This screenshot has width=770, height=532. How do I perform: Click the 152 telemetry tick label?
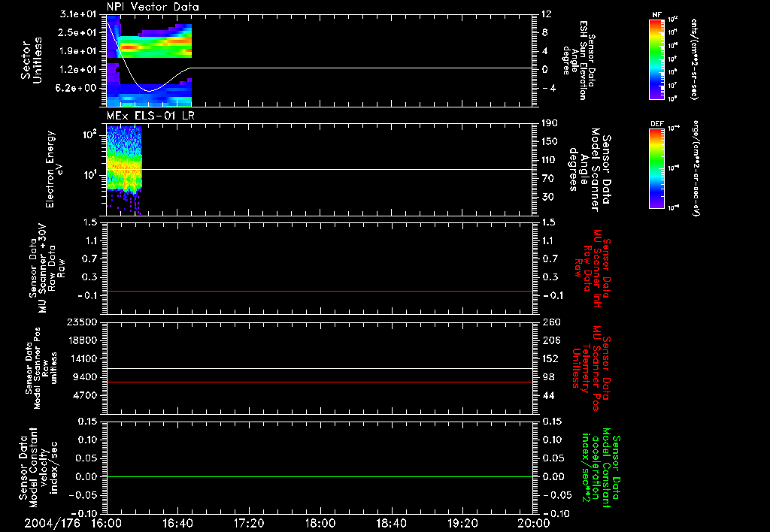click(550, 358)
